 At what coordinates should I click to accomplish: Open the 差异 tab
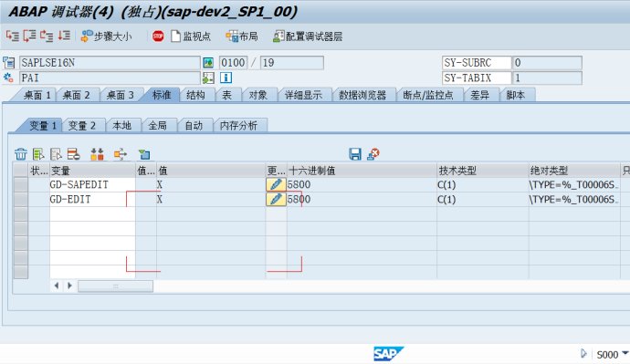tap(479, 95)
